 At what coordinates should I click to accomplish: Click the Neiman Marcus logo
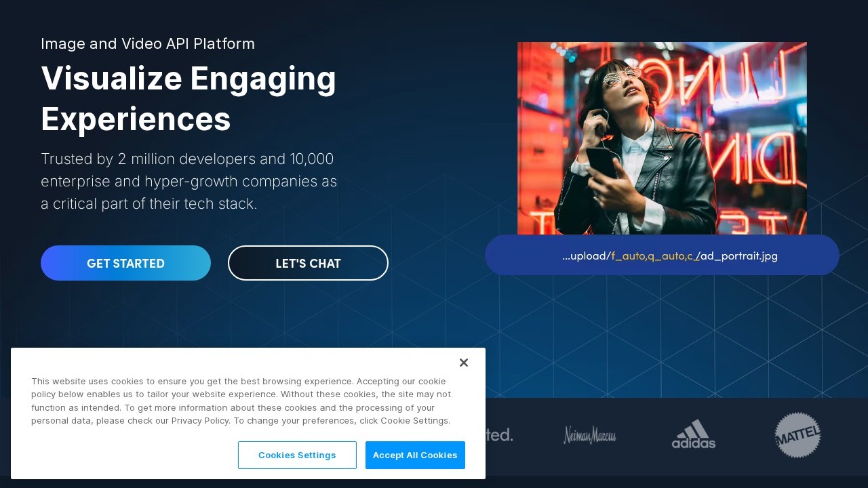coord(589,435)
